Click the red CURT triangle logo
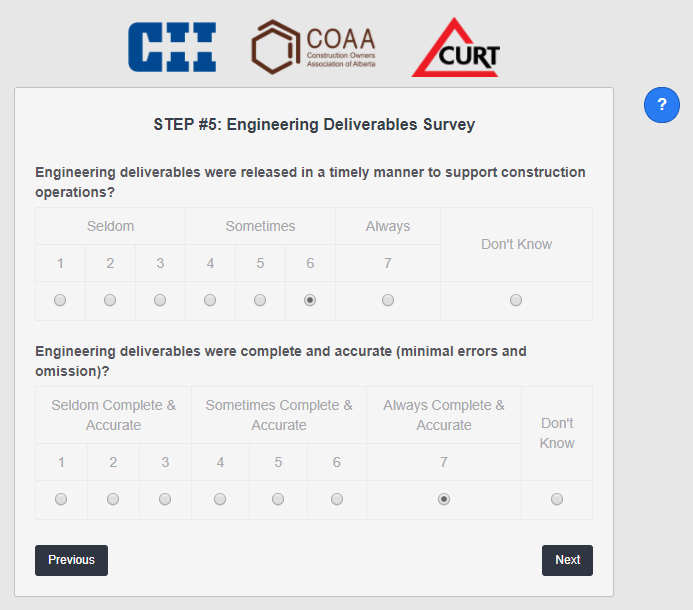This screenshot has width=693, height=610. [456, 49]
